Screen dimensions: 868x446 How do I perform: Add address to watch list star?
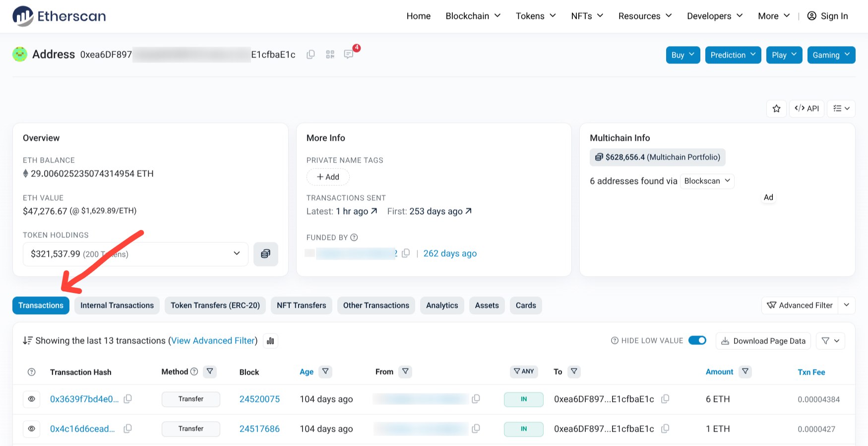tap(777, 109)
